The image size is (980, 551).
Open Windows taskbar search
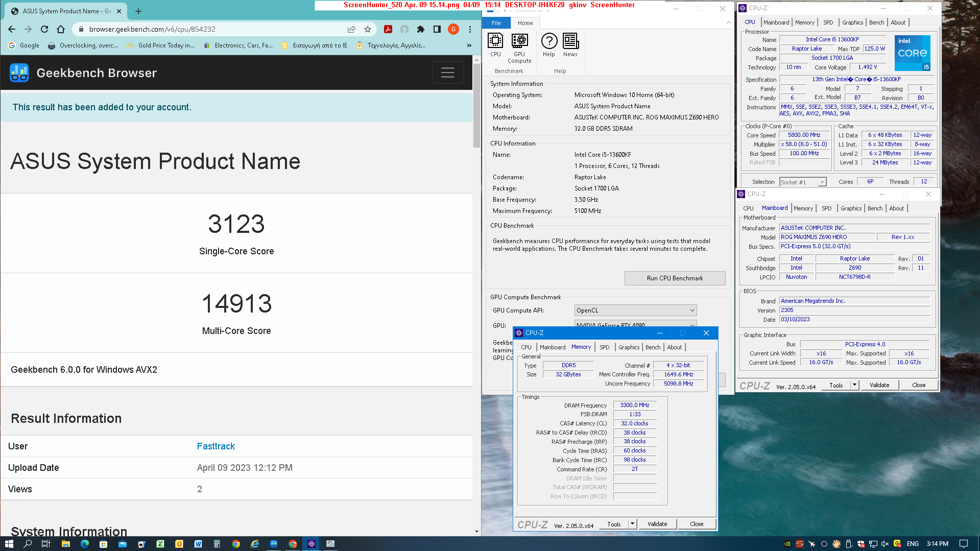(x=28, y=544)
